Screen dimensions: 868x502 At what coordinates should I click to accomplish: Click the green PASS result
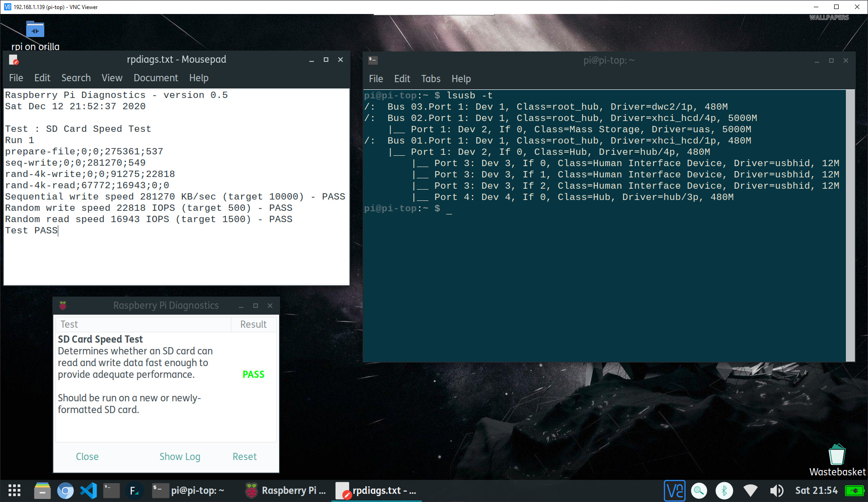click(253, 375)
